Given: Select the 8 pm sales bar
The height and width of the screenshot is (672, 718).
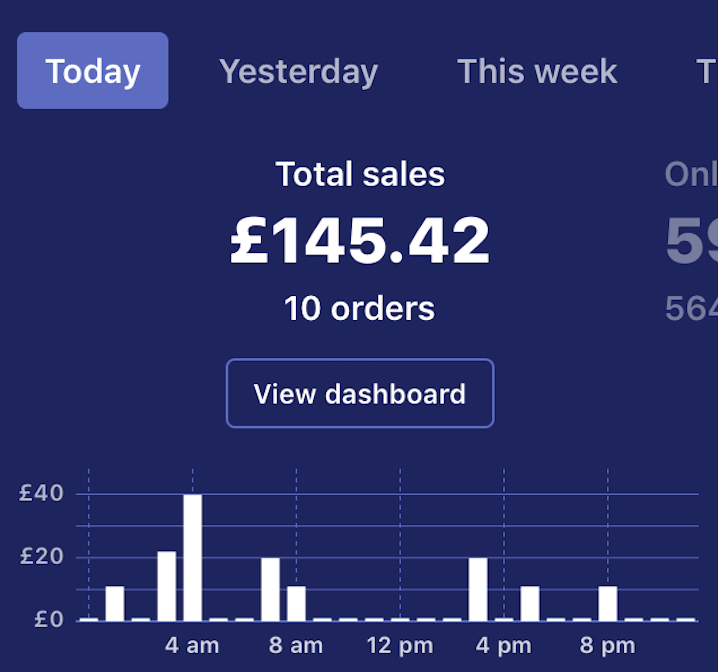Looking at the screenshot, I should tap(608, 603).
